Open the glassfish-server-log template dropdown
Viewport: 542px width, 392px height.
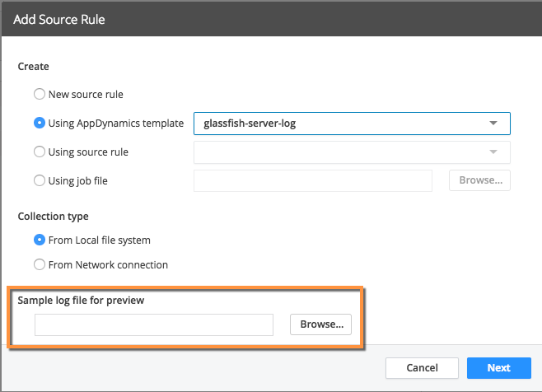tap(352, 124)
